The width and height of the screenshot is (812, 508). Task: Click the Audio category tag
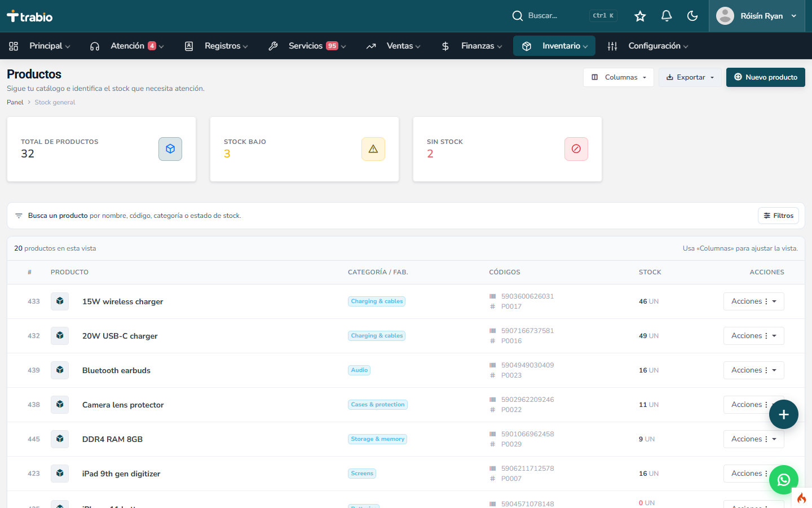click(x=359, y=370)
